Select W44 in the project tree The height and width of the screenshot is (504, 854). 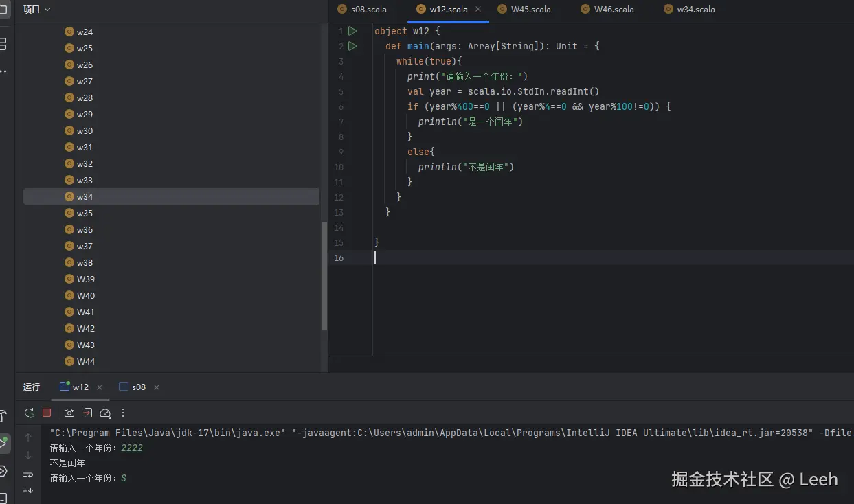tap(171, 362)
